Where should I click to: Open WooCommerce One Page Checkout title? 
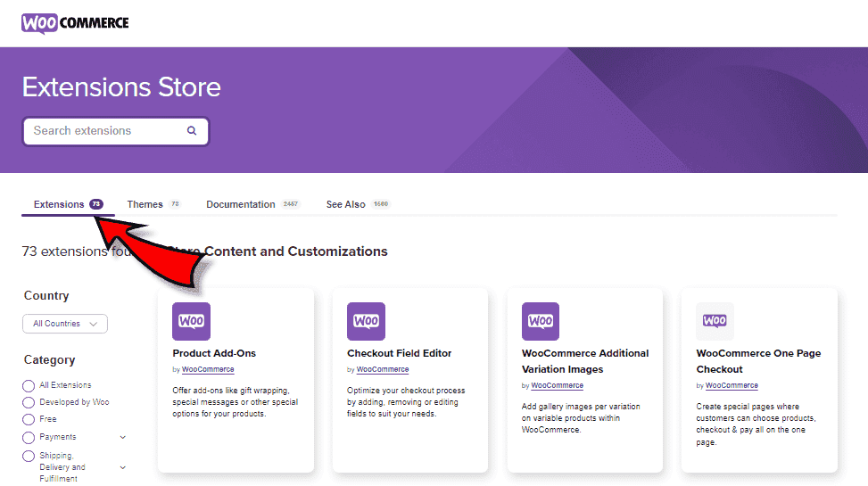click(758, 361)
